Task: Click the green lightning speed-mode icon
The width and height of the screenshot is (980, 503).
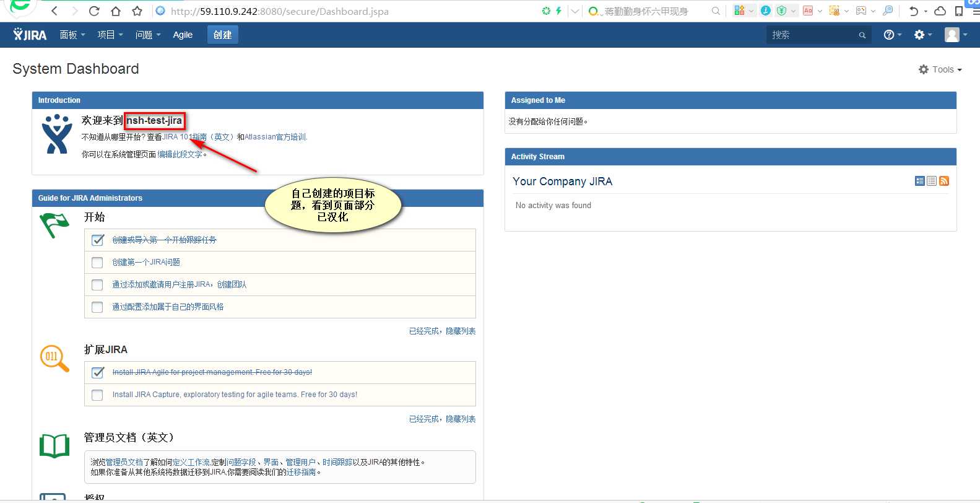Action: tap(558, 11)
